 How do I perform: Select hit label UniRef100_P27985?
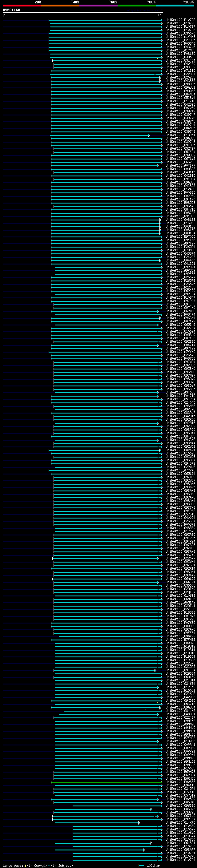(180, 40)
